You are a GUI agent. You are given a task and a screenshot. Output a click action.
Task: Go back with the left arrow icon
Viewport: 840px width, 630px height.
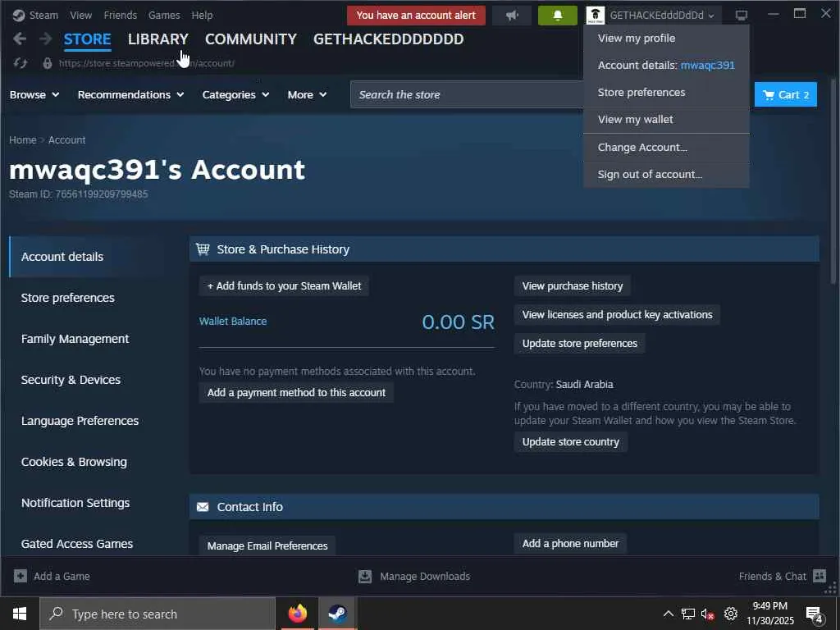pos(20,39)
